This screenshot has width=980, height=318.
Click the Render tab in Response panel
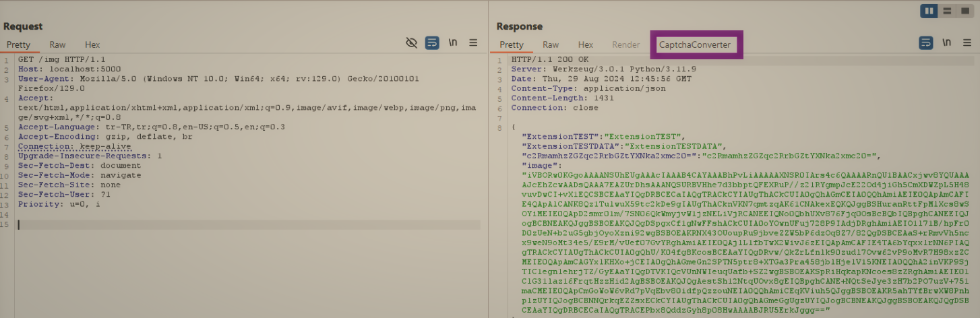click(625, 44)
